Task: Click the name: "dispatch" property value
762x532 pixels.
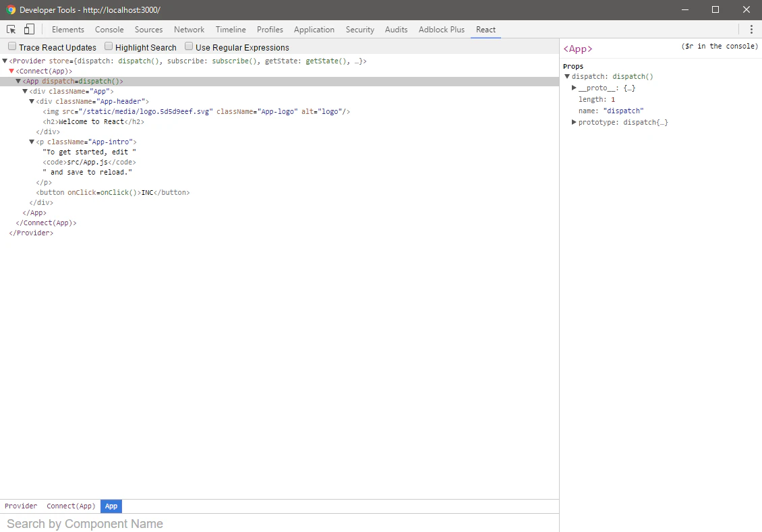Action: point(624,111)
